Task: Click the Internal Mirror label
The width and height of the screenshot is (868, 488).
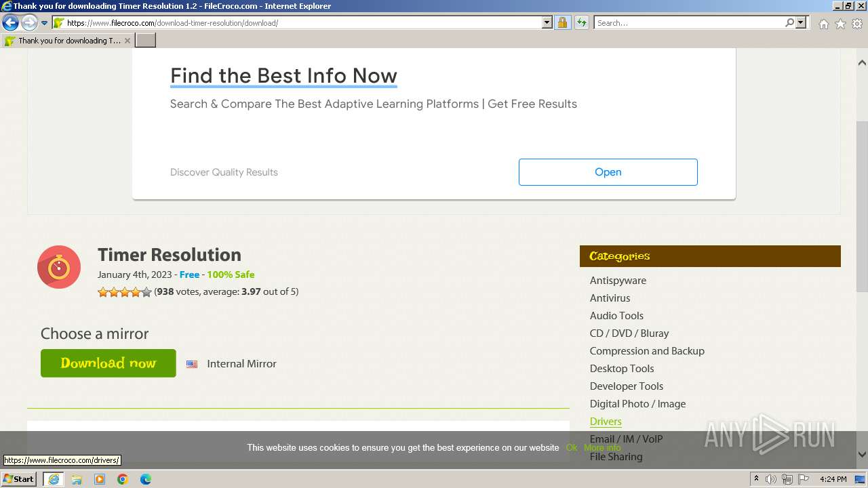Action: click(241, 364)
